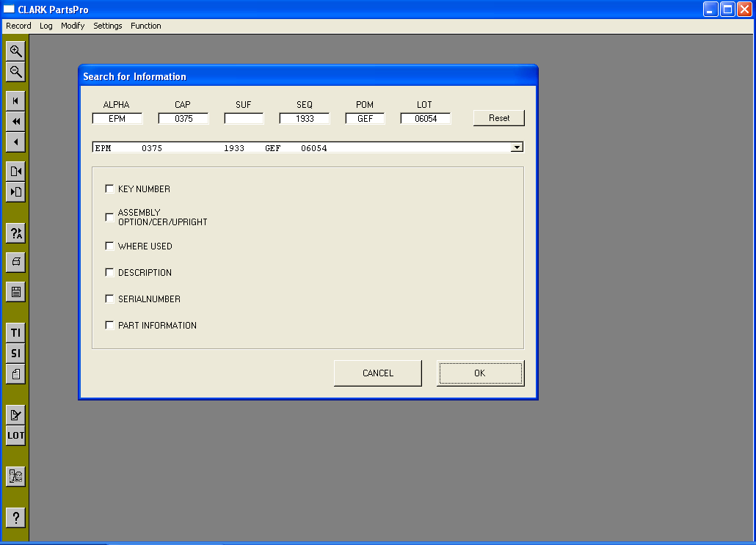This screenshot has width=756, height=545.
Task: Open the Log menu
Action: [46, 26]
